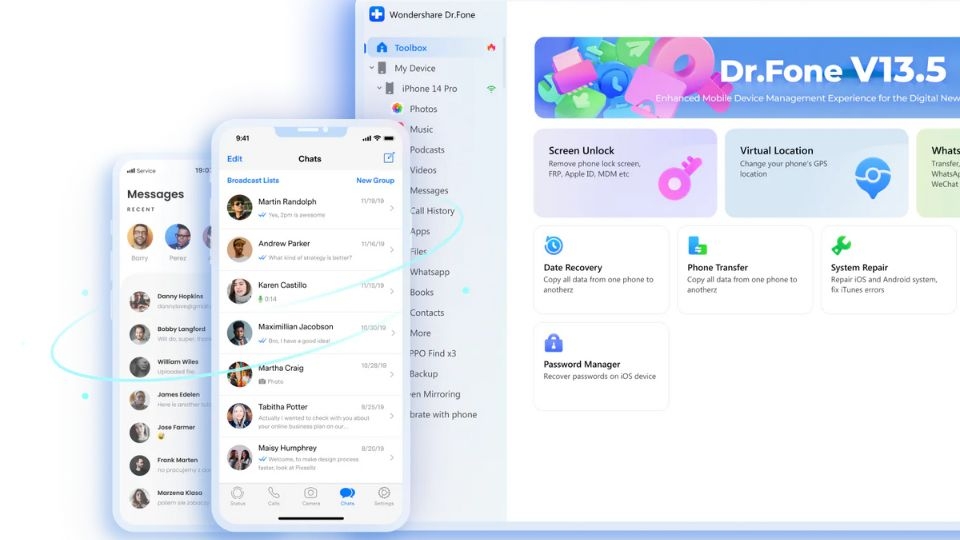The width and height of the screenshot is (960, 540).
Task: Open William Wiles message row
Action: 170,366
